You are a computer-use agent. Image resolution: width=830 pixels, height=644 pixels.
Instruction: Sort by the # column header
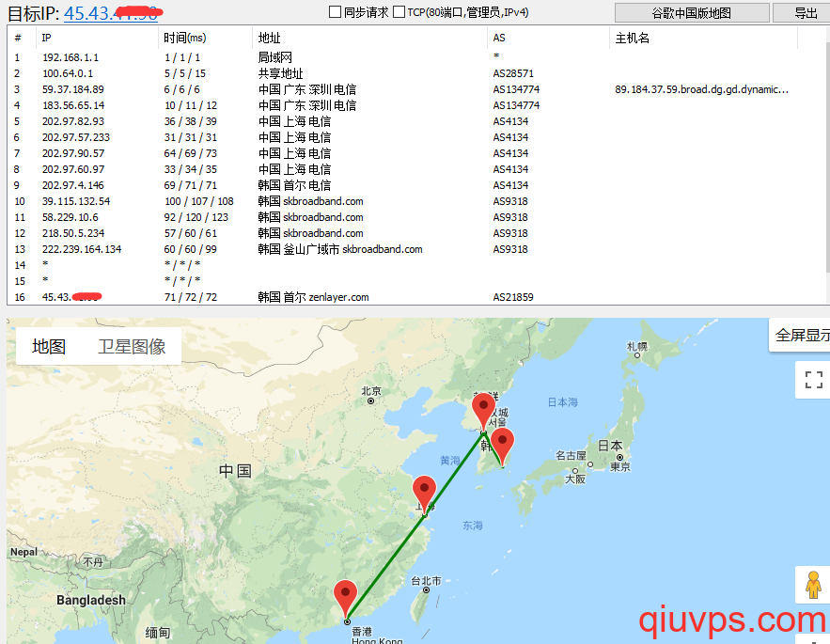coord(23,38)
